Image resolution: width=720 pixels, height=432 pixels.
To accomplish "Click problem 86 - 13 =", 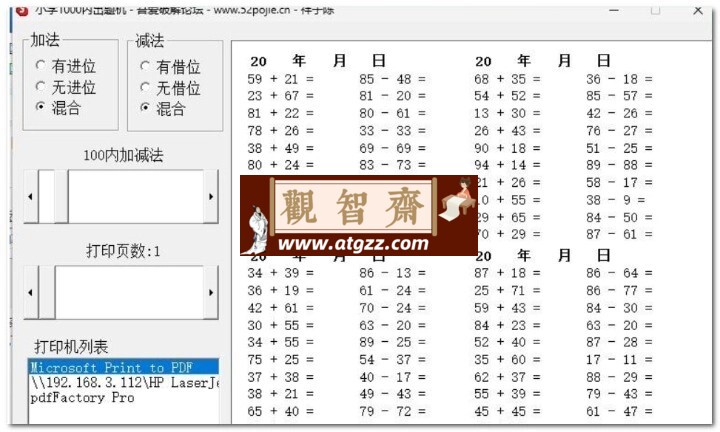I will (x=393, y=273).
